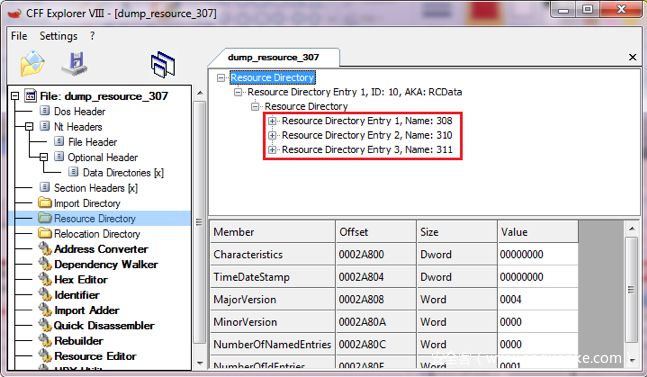Select the Dos Header node icon

pos(45,111)
